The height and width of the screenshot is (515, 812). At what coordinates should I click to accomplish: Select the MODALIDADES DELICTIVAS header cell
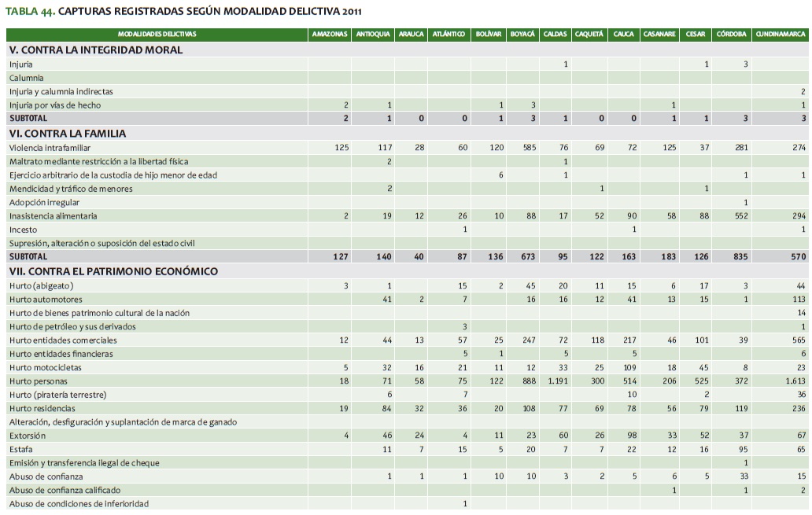[x=157, y=35]
